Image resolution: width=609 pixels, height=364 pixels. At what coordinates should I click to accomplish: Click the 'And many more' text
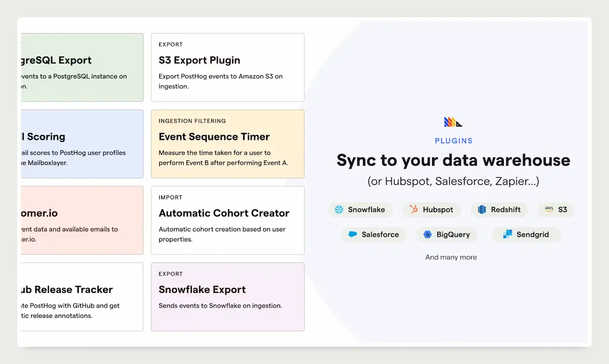pos(451,257)
